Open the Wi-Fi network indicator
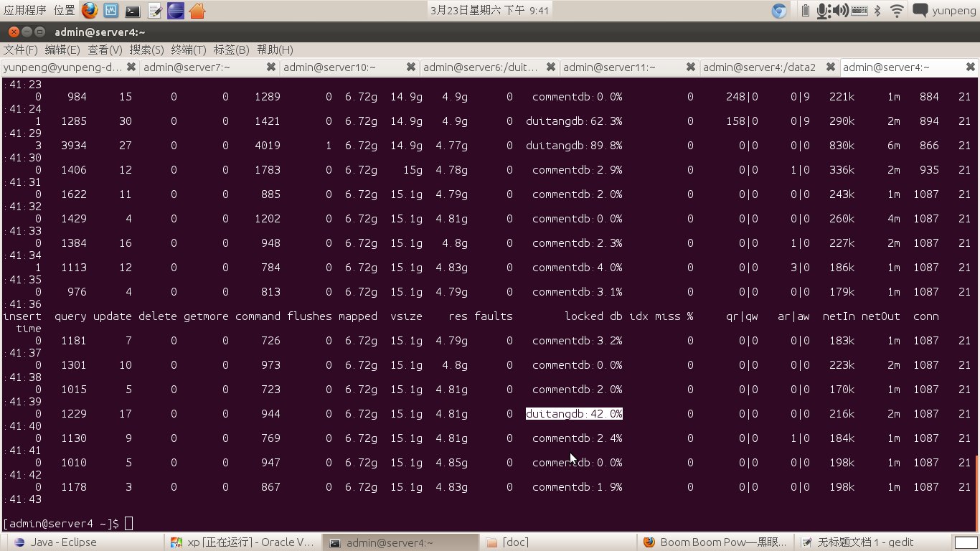Screen dimensions: 980x551 897,11
